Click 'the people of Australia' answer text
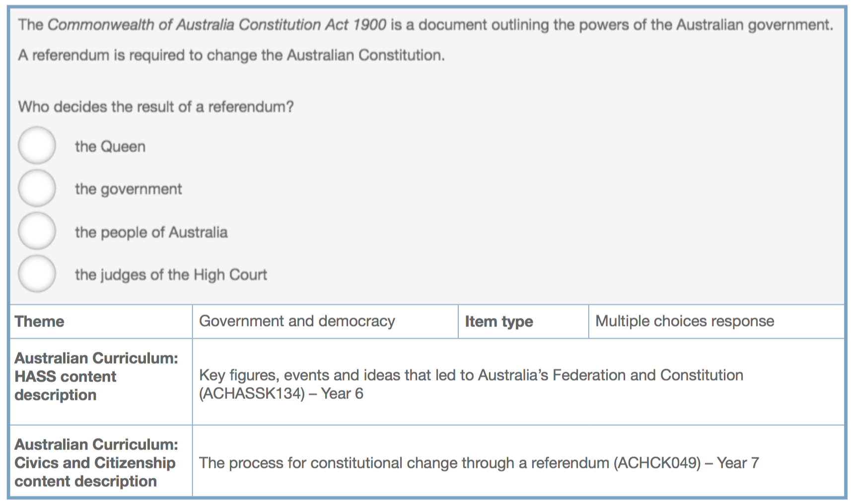 [x=151, y=232]
